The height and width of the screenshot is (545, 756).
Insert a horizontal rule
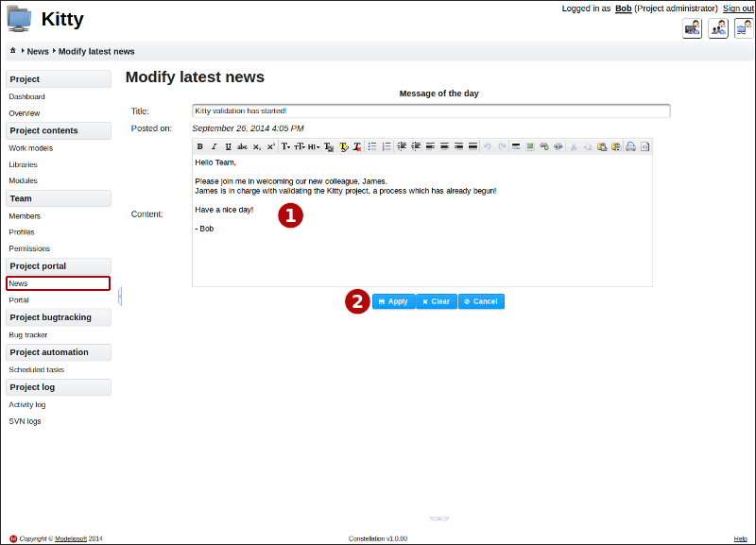click(516, 146)
